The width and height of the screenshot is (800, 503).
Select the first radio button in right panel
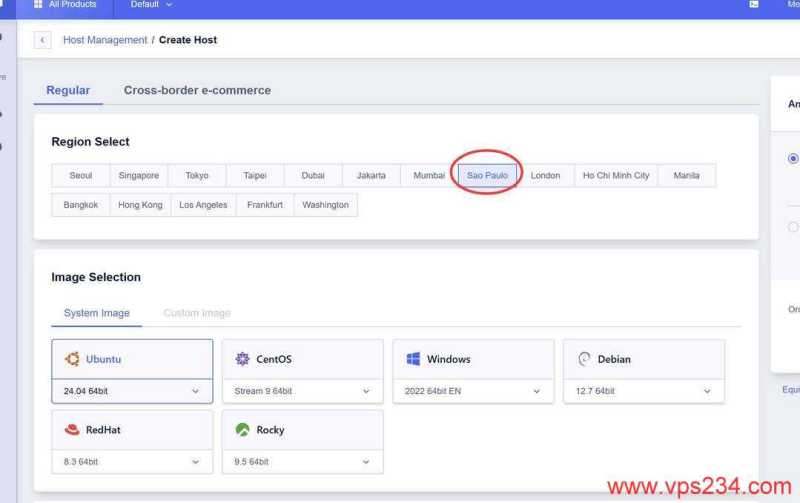pyautogui.click(x=793, y=158)
